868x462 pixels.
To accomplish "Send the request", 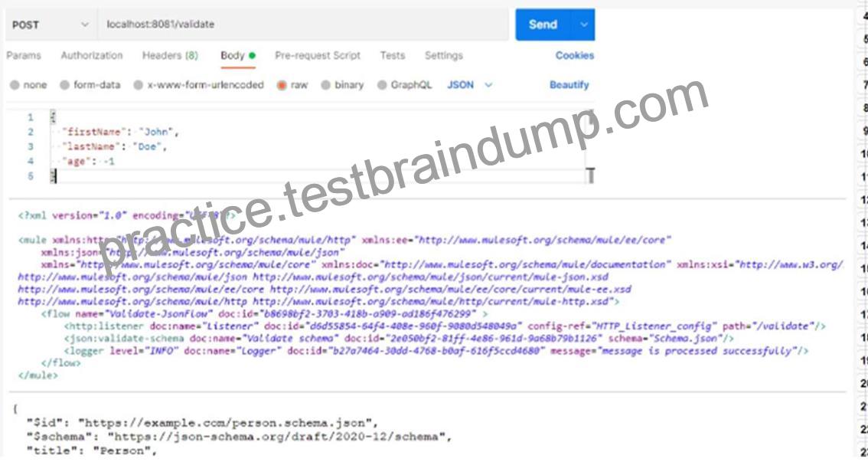I will pyautogui.click(x=543, y=25).
